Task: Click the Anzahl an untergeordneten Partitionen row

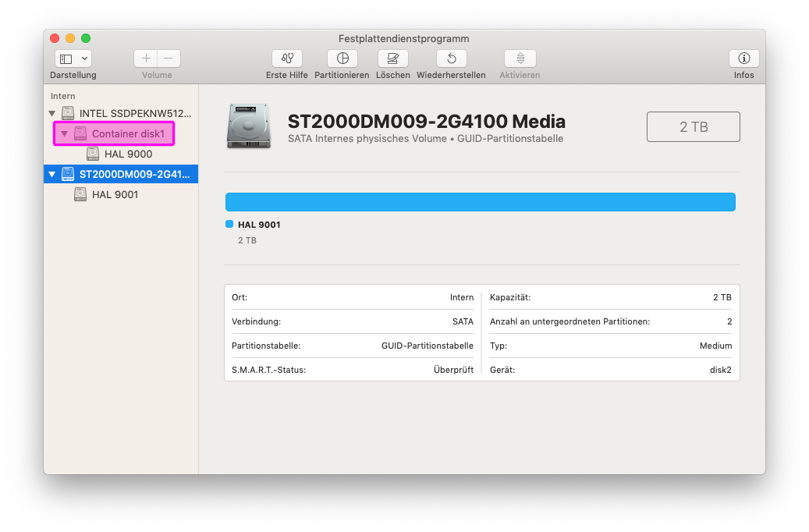Action: click(x=611, y=321)
